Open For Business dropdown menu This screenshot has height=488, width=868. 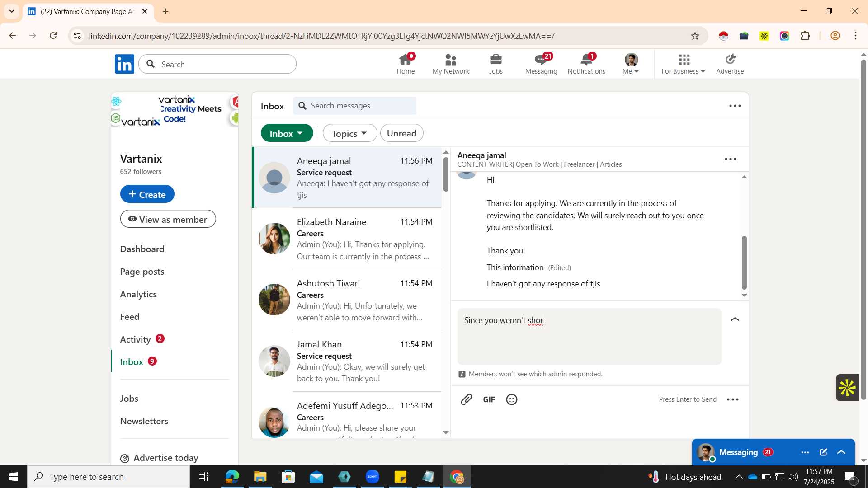[684, 64]
